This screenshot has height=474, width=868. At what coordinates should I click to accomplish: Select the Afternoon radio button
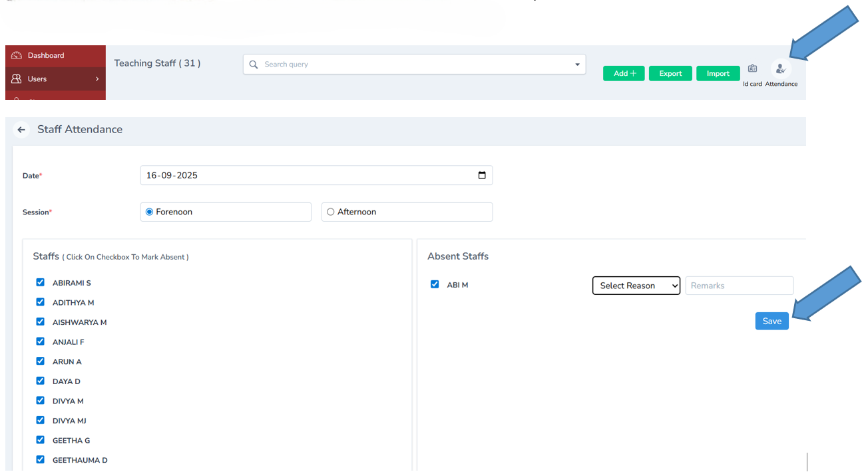click(330, 211)
